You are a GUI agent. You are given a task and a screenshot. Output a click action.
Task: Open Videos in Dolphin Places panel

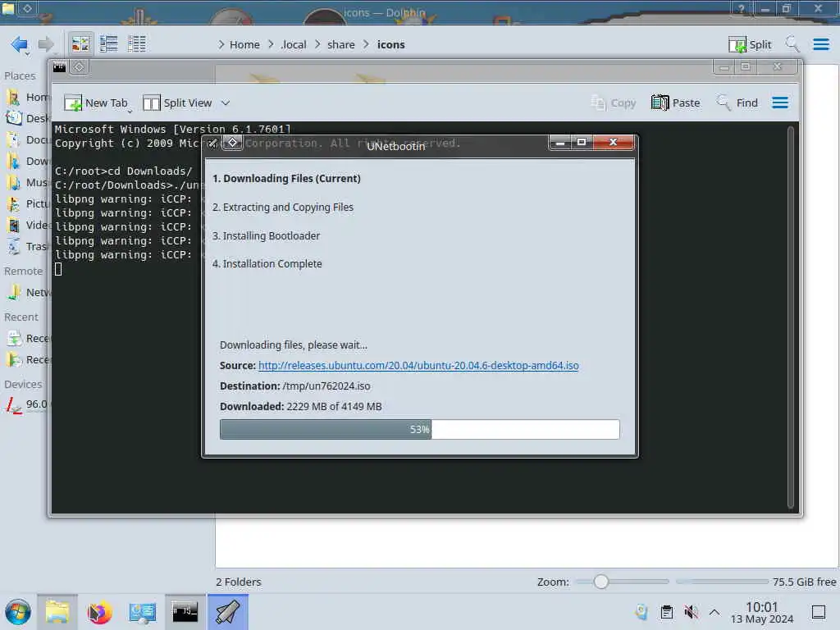27,225
